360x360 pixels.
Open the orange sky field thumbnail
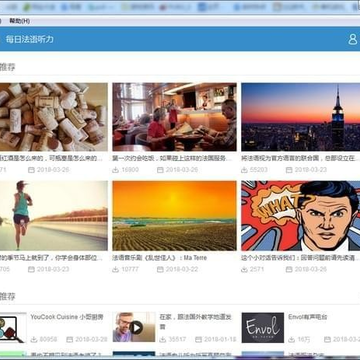[x=174, y=216]
